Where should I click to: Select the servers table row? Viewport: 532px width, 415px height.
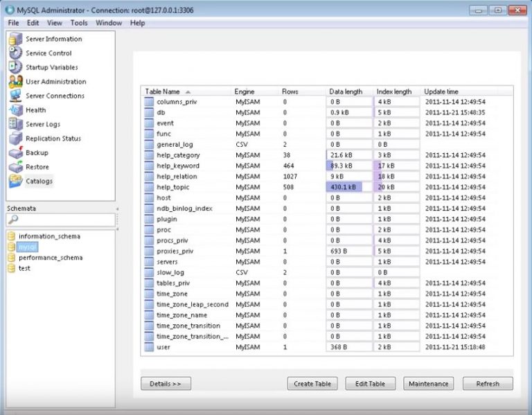pyautogui.click(x=327, y=262)
